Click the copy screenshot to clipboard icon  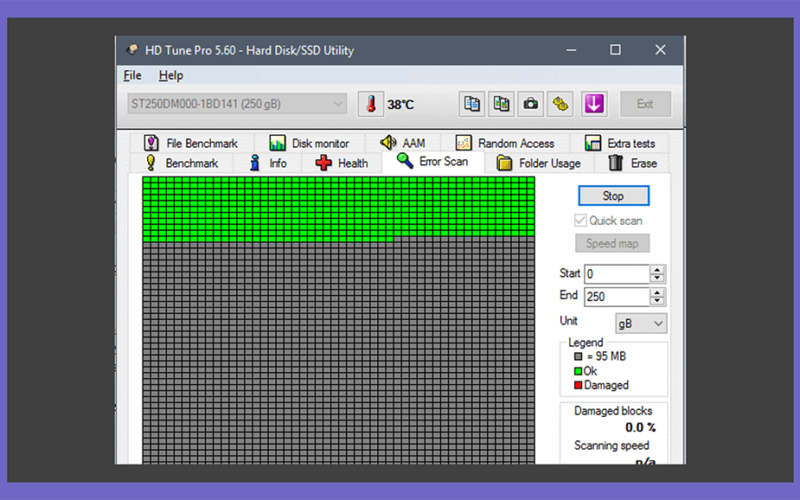pos(501,104)
